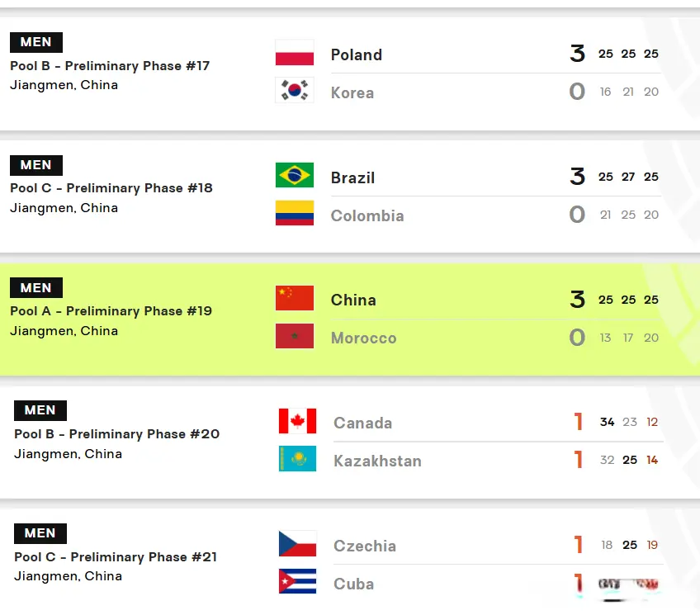Click the Korea flag icon
The height and width of the screenshot is (615, 700).
(294, 90)
